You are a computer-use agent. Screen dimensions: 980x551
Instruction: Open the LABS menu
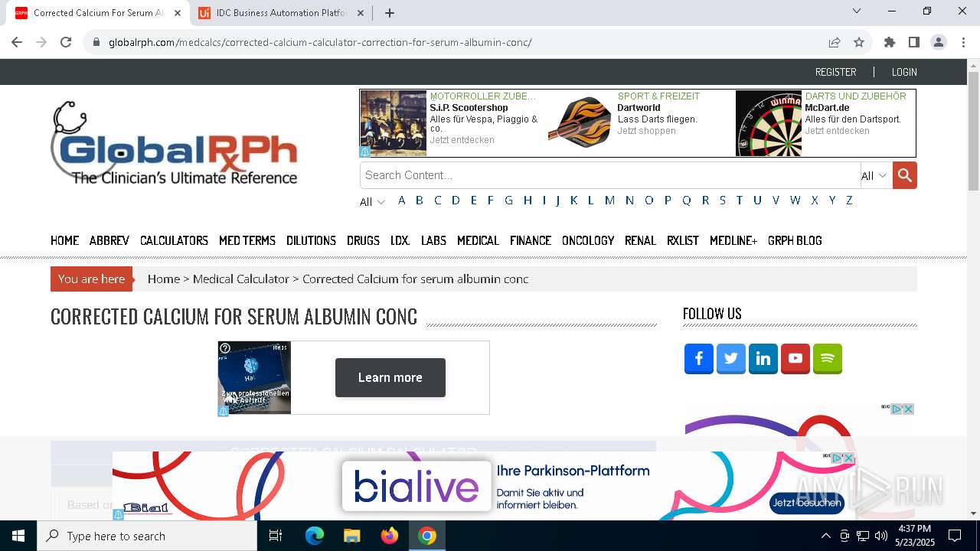(433, 240)
